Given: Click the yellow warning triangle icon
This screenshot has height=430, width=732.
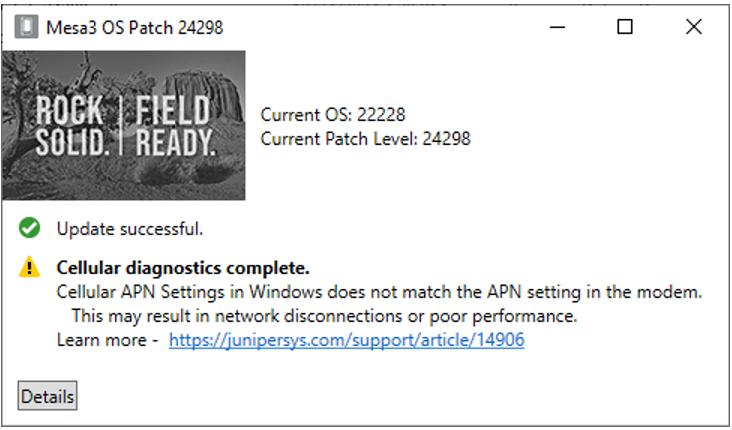Looking at the screenshot, I should pos(30,267).
